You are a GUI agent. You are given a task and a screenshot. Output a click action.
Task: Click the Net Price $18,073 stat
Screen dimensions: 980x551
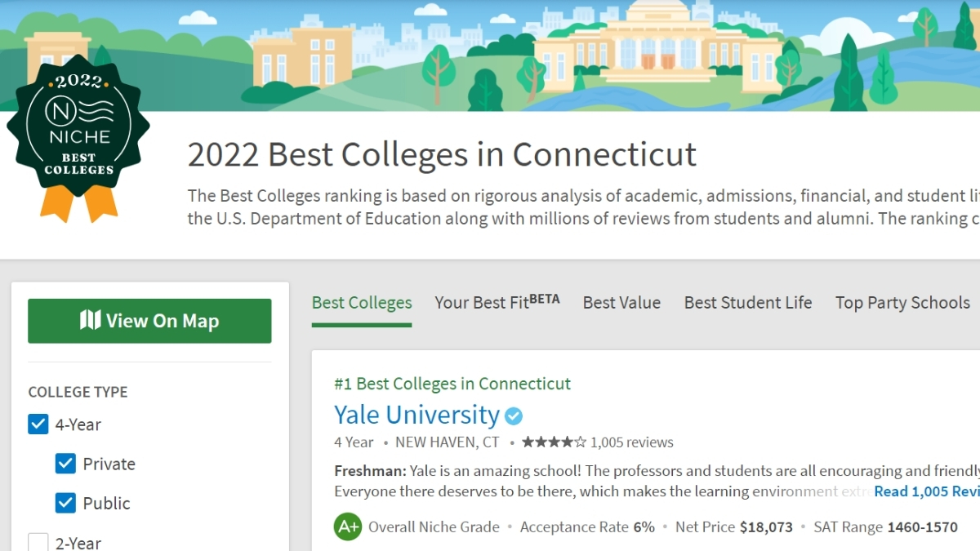pyautogui.click(x=733, y=527)
